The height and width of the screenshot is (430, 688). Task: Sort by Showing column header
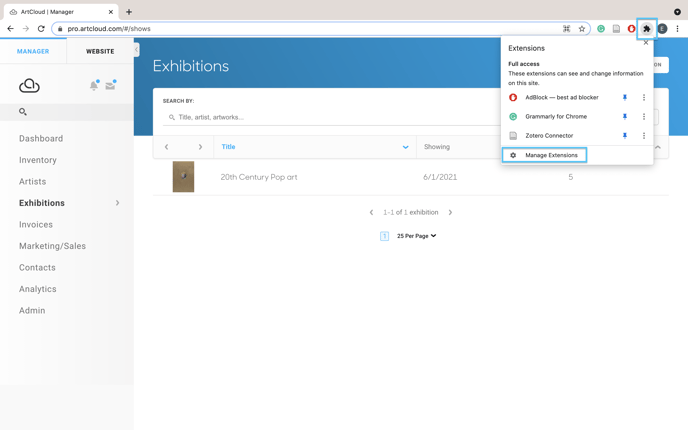pos(437,147)
